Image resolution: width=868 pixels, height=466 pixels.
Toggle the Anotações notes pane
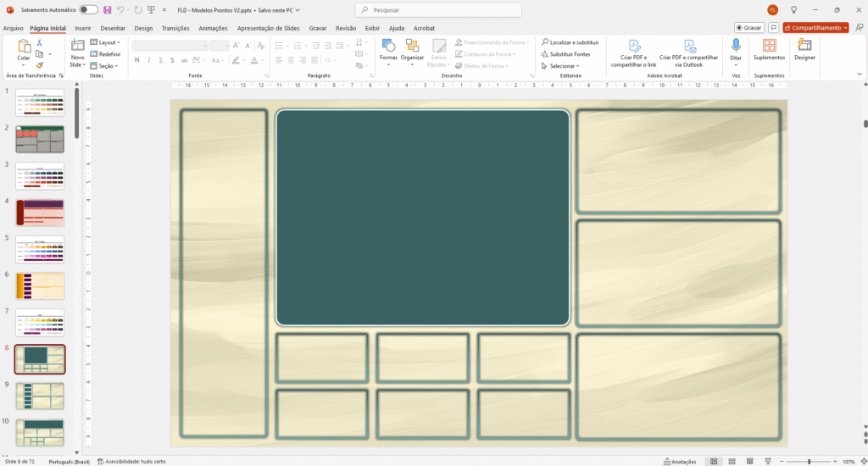[678, 462]
